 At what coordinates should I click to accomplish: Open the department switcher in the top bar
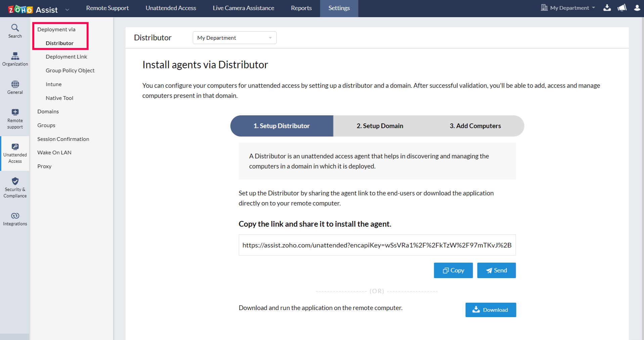(x=567, y=8)
